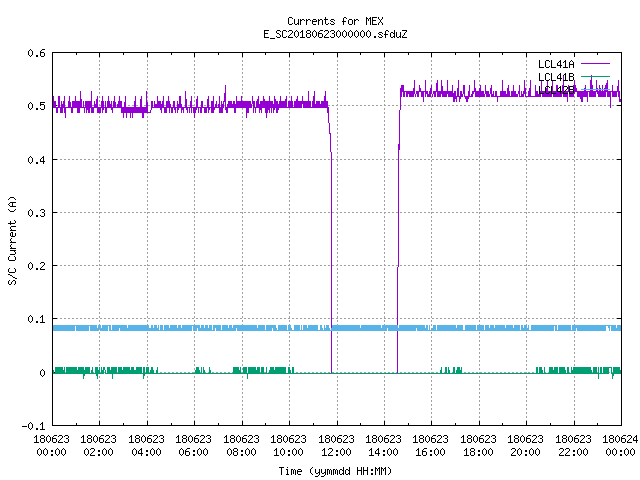Image resolution: width=640 pixels, height=480 pixels.
Task: Click the x-axis tick 180623 12:00
Action: [x=336, y=446]
